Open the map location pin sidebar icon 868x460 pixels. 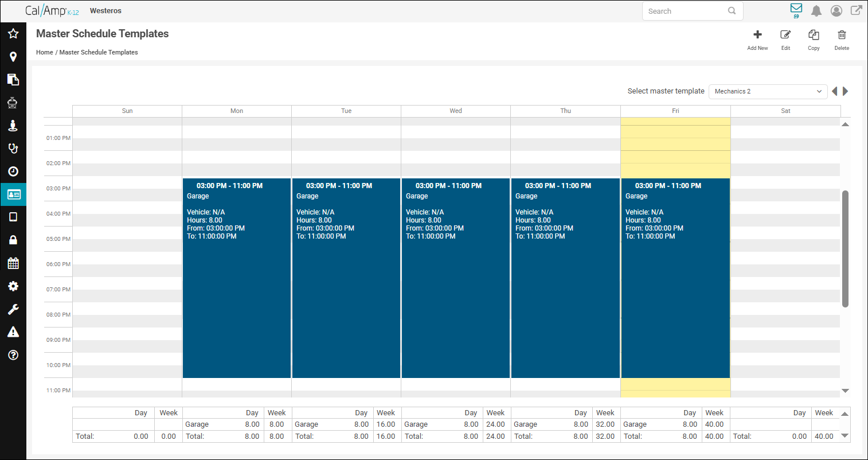[x=13, y=57]
